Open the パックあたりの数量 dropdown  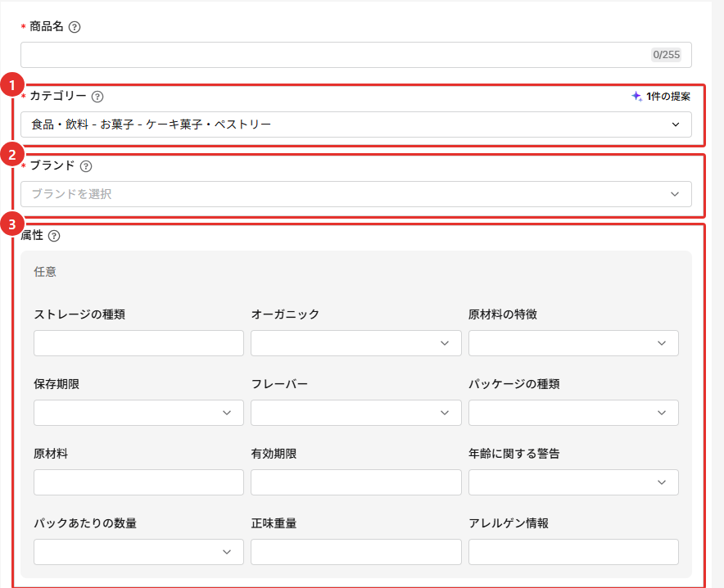point(138,552)
